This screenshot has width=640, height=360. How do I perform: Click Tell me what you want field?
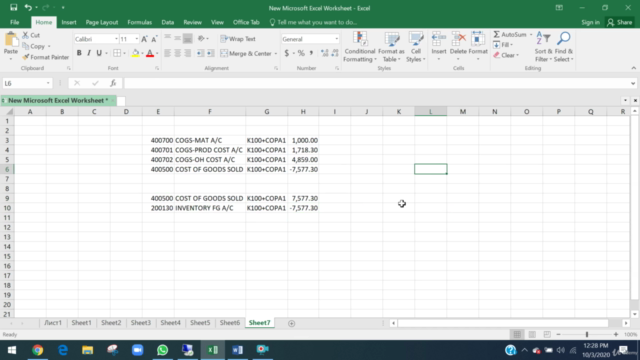click(x=313, y=22)
